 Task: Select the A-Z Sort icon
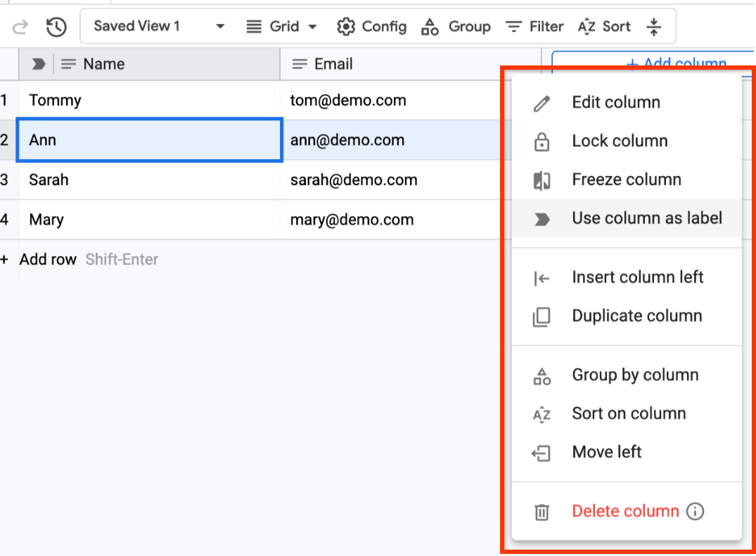(x=586, y=26)
